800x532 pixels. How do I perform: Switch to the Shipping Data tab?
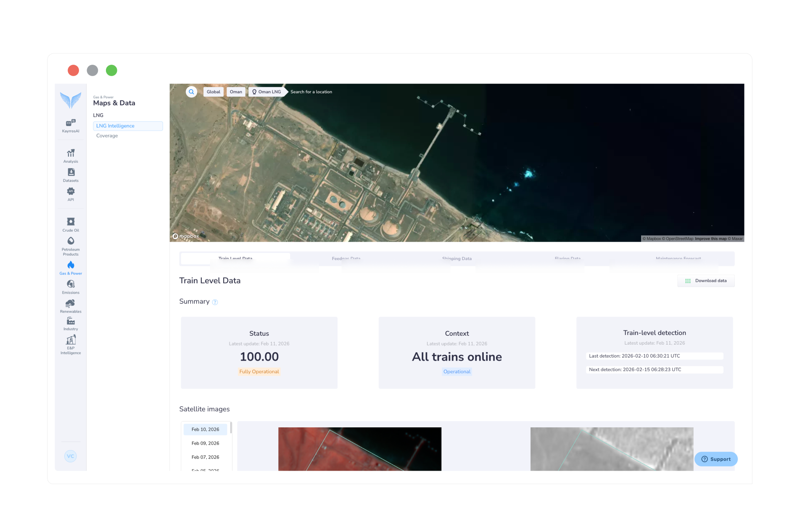(x=457, y=258)
